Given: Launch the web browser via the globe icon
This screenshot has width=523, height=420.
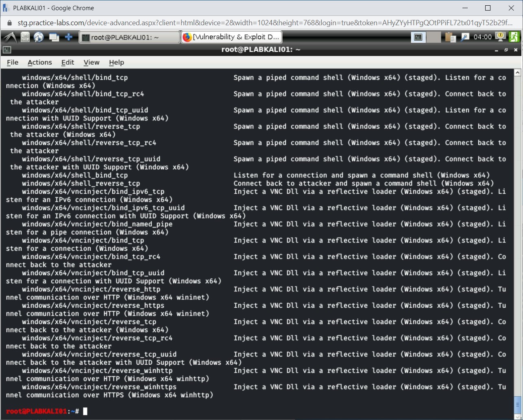Looking at the screenshot, I should pos(39,37).
